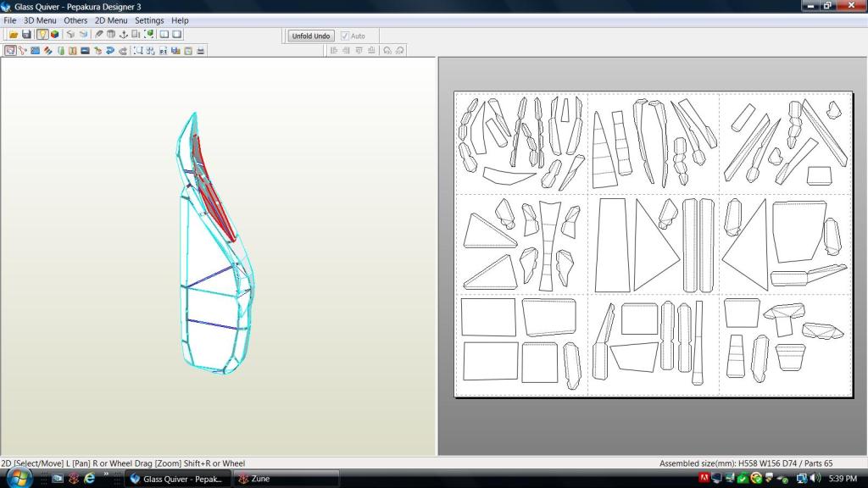Choose the Select/Move tool in 2D toolbar

click(x=10, y=50)
